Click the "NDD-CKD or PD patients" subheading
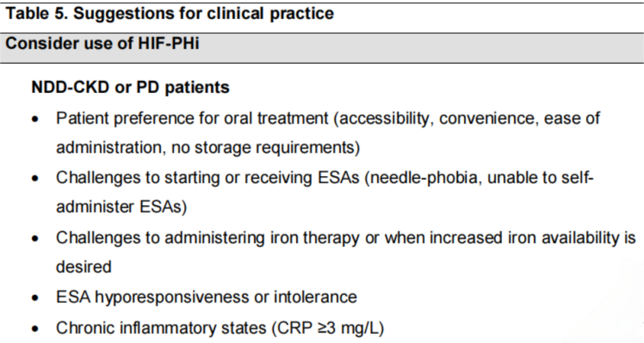This screenshot has width=644, height=343. tap(130, 88)
